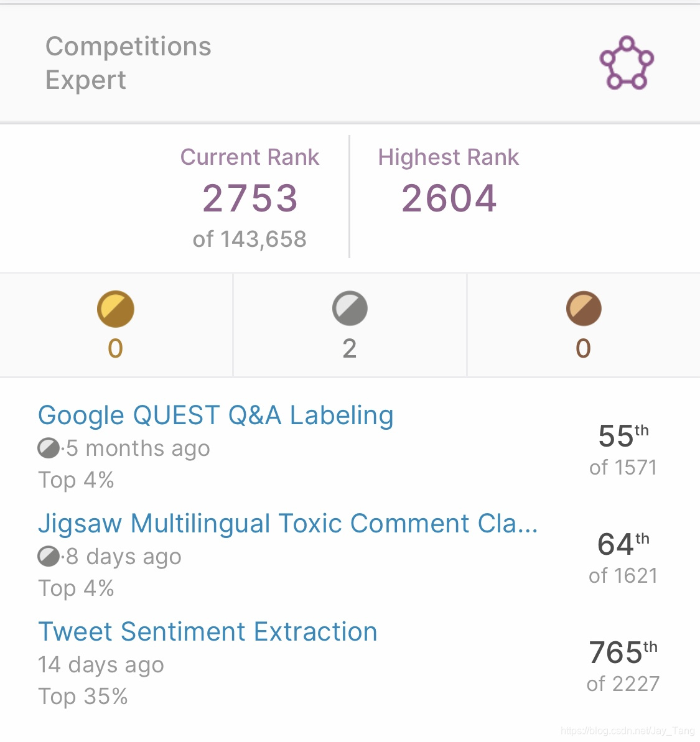Select the Current Rank 2753 value

pos(250,198)
